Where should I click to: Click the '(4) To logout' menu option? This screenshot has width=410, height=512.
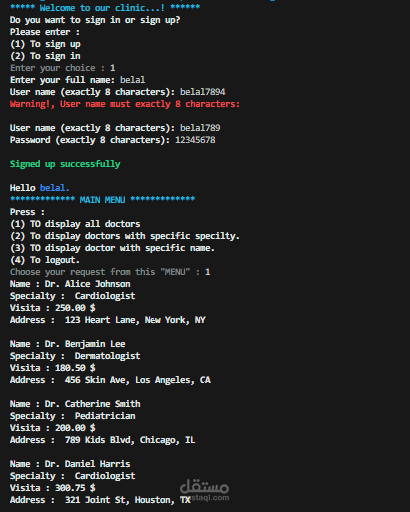45,260
